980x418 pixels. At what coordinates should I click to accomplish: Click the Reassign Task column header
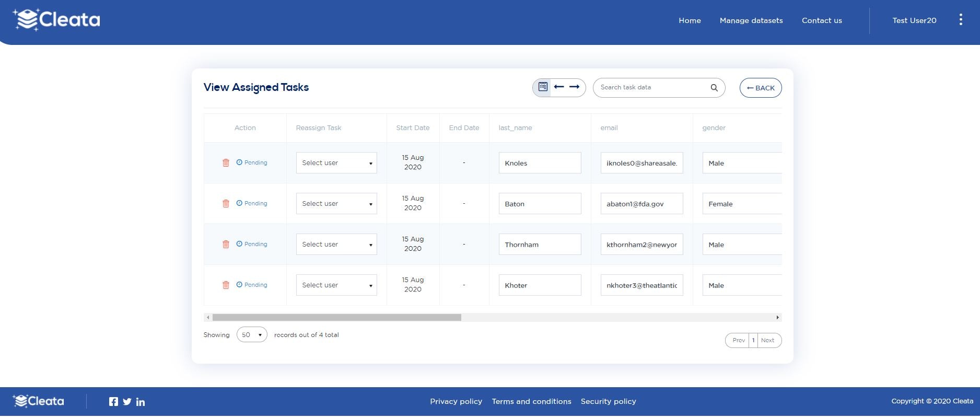[x=319, y=127]
